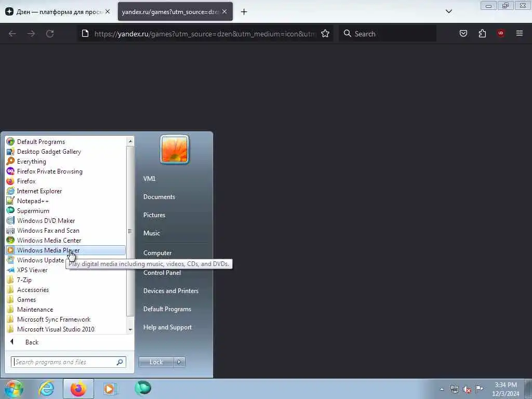Open the list all tabs dropdown
This screenshot has height=399, width=532.
pos(448,11)
